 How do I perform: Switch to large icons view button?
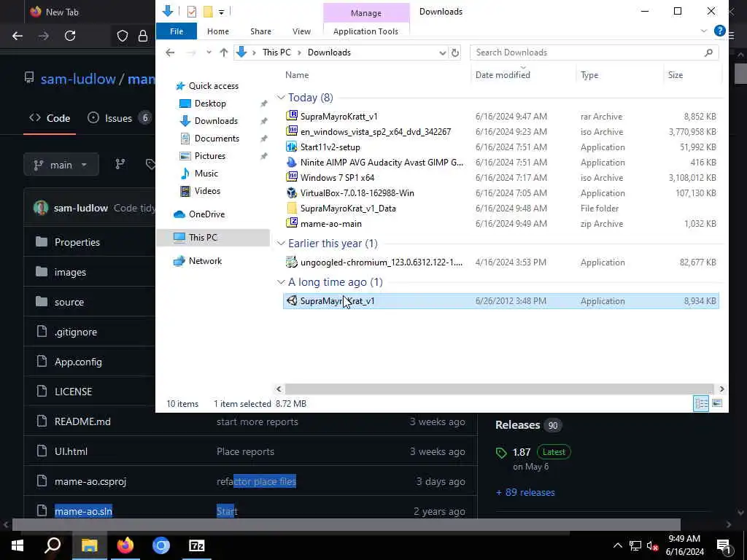click(x=716, y=404)
